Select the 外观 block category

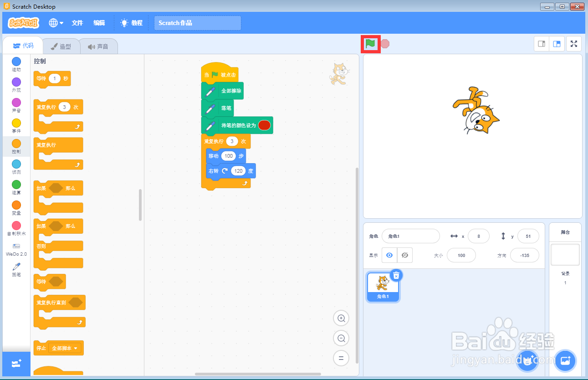[16, 85]
